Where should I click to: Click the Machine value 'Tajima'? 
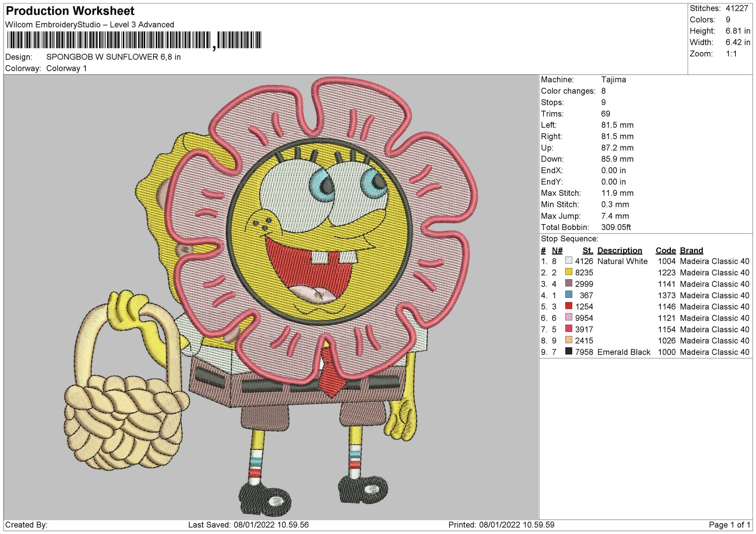(x=614, y=80)
